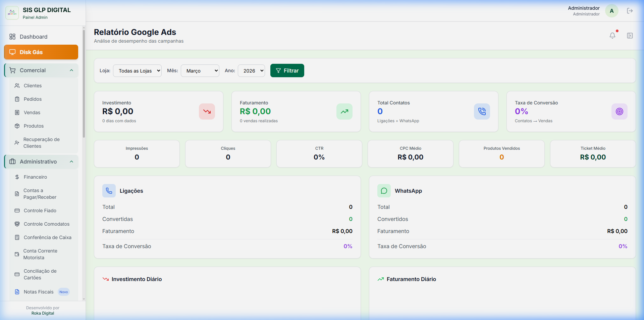Click the notifications bell icon

tap(612, 36)
